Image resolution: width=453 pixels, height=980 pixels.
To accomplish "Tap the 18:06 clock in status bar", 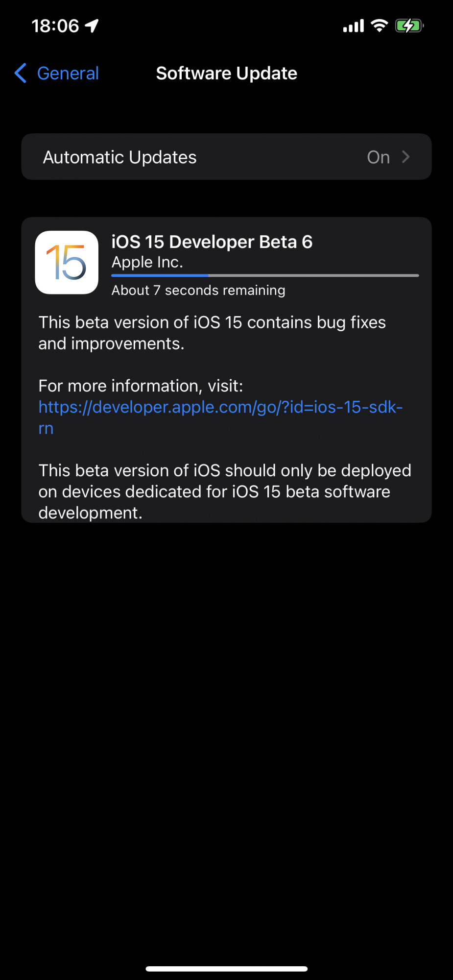I will pyautogui.click(x=55, y=25).
